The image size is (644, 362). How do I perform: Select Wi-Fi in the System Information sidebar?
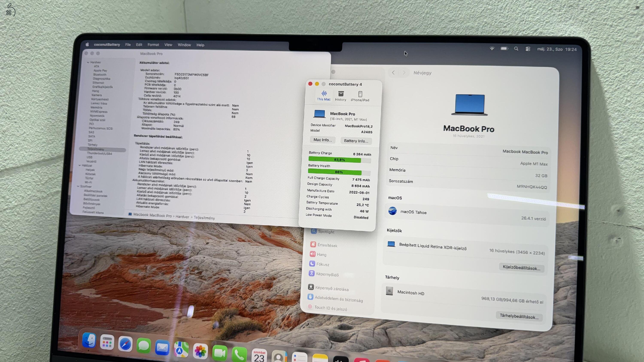pos(88,182)
